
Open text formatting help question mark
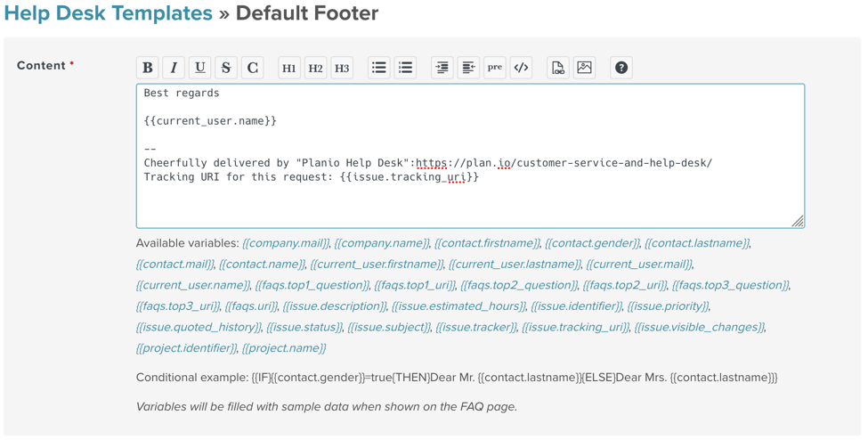pos(621,68)
